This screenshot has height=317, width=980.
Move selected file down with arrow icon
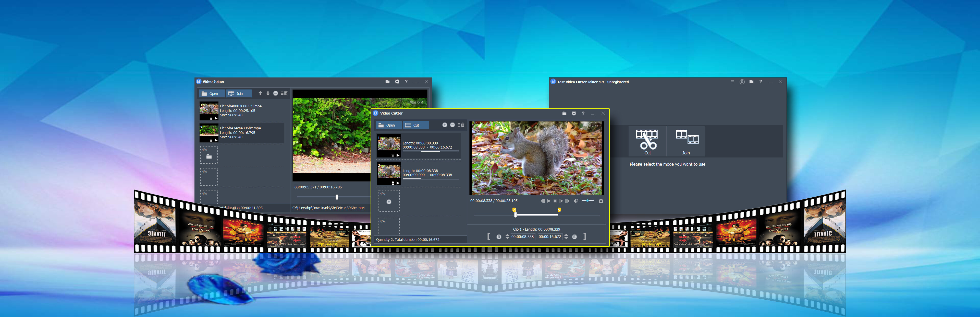268,93
